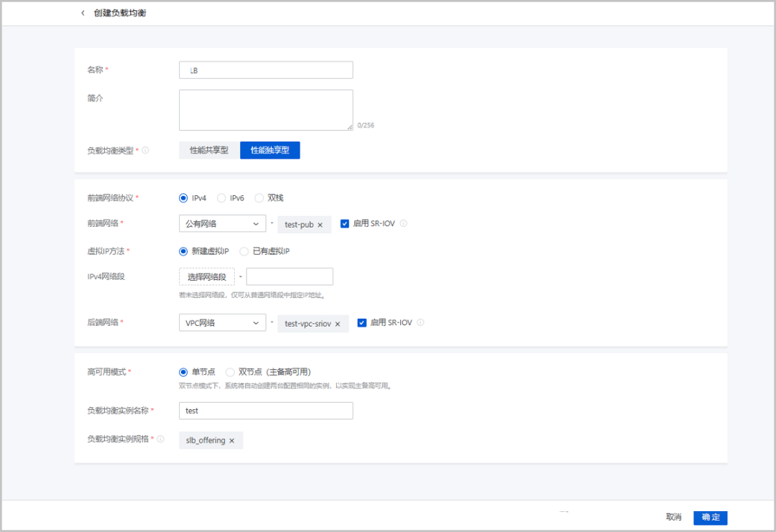Image resolution: width=776 pixels, height=532 pixels.
Task: Remove the test-pub network tag
Action: click(x=320, y=225)
